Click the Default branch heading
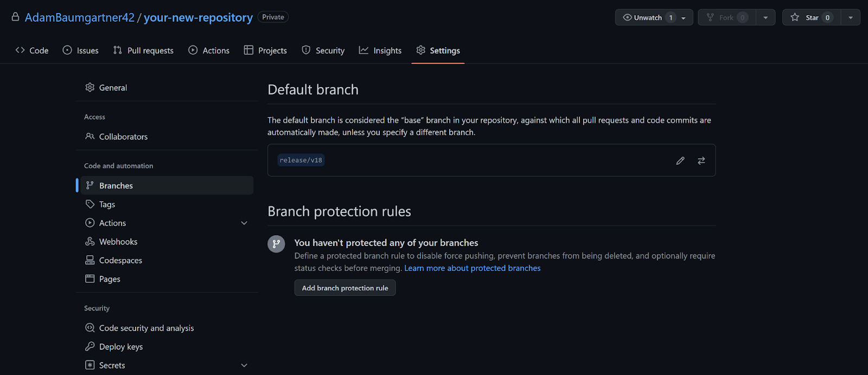Viewport: 868px width, 375px height. [313, 89]
